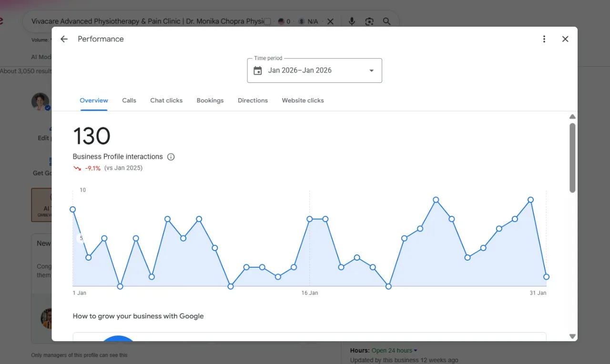This screenshot has height=364, width=610.
Task: Click the '16 Jan' axis label
Action: 310,293
